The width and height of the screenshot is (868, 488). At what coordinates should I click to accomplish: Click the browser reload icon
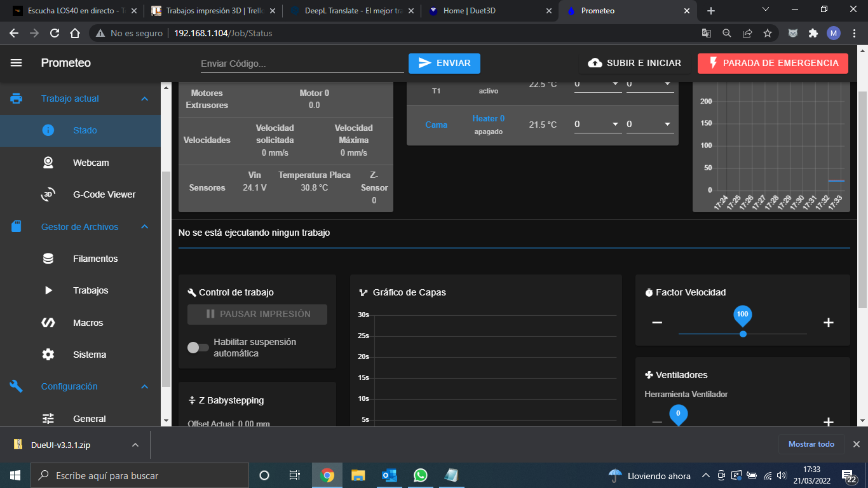tap(55, 33)
